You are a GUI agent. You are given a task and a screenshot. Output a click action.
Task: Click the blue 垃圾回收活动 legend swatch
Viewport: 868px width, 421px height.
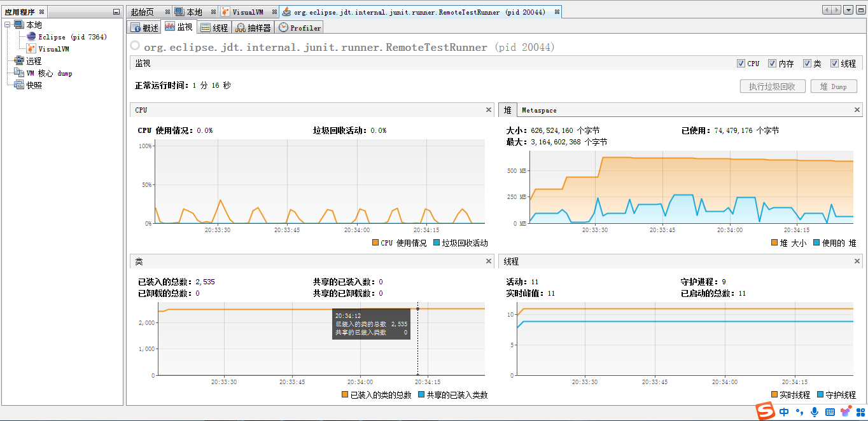(437, 243)
